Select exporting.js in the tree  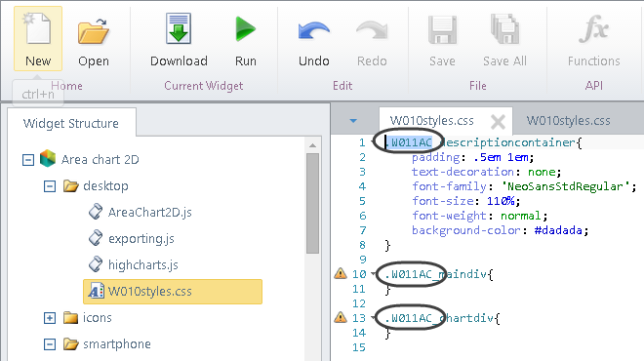coord(141,239)
